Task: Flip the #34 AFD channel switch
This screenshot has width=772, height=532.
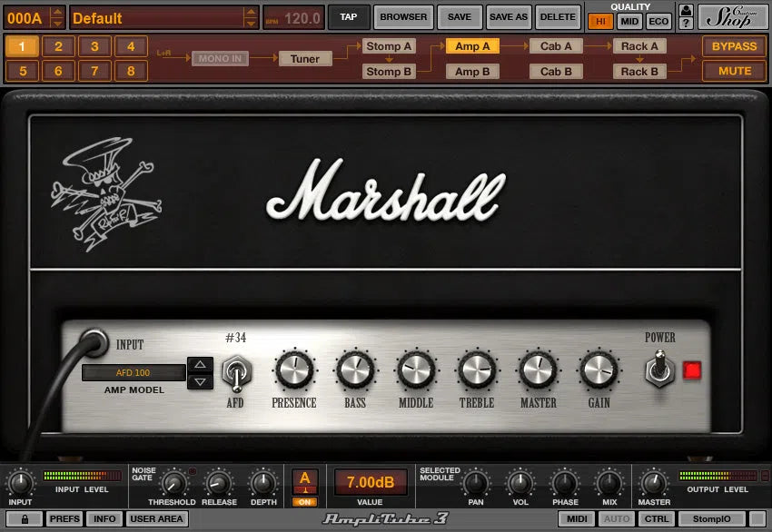Action: (236, 372)
